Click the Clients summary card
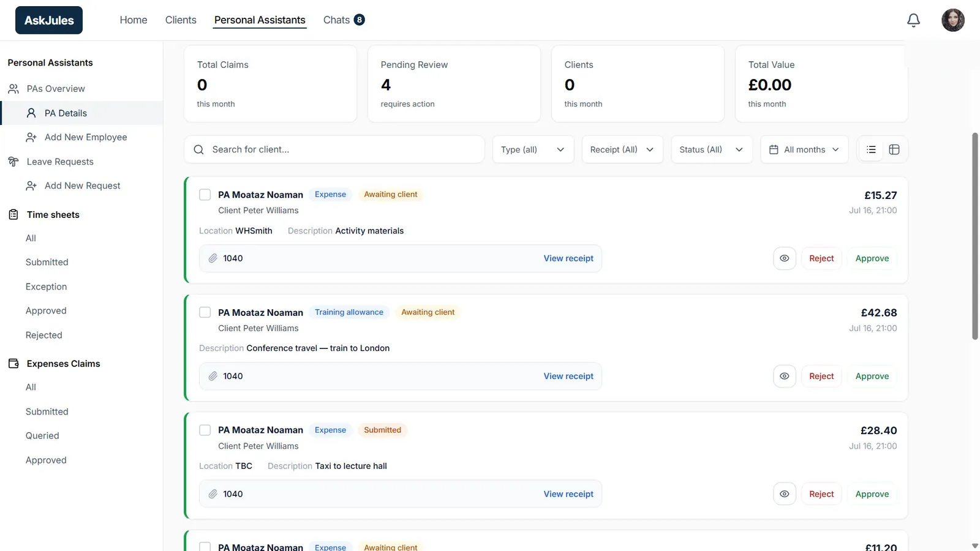The width and height of the screenshot is (980, 551). [638, 84]
